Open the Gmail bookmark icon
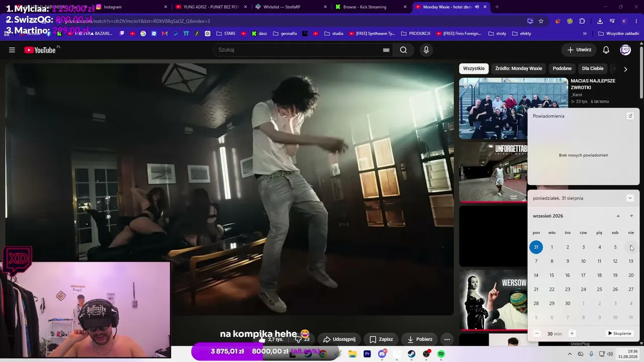644x362 pixels. click(x=165, y=34)
